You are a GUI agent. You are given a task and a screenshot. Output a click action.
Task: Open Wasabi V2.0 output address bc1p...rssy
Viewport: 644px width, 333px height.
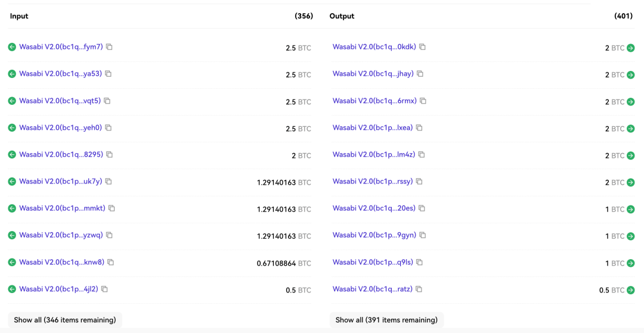373,181
